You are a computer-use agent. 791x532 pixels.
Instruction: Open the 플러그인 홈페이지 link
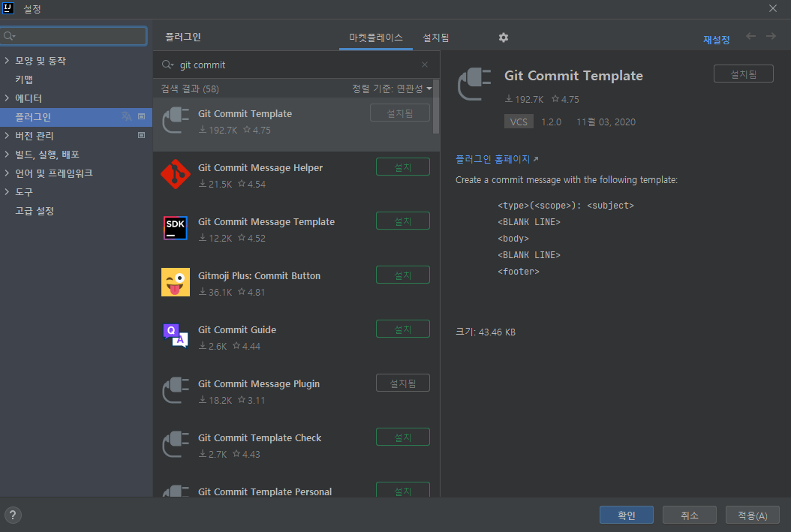pos(496,159)
